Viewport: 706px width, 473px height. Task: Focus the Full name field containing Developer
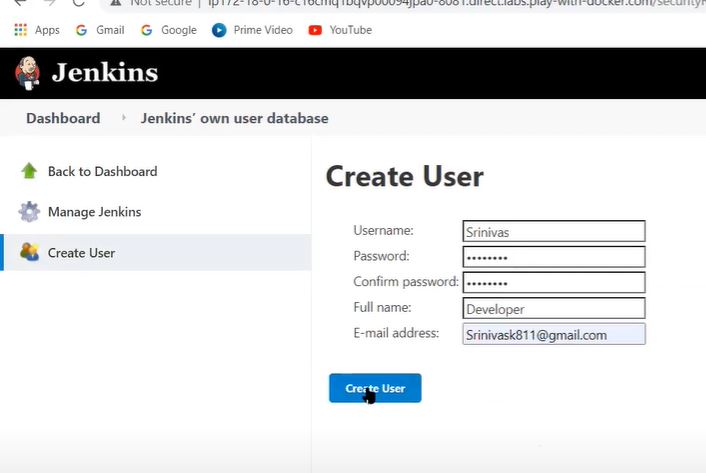tap(554, 308)
